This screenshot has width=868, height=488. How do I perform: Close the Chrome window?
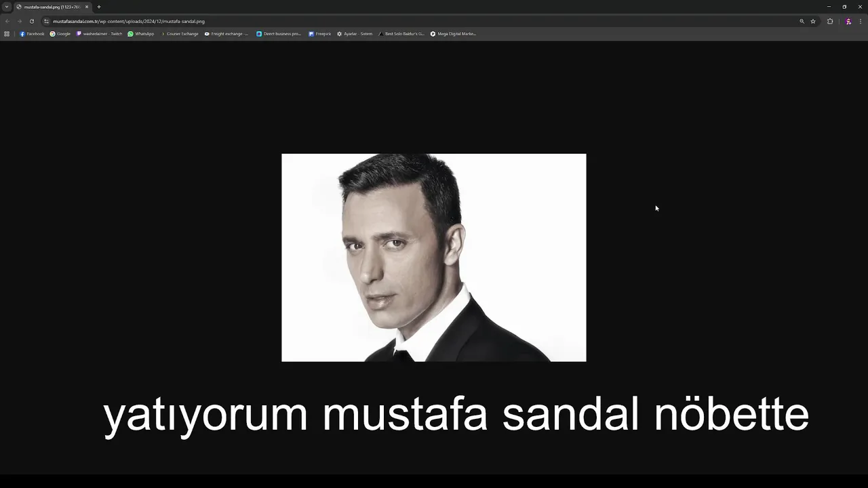click(x=860, y=7)
